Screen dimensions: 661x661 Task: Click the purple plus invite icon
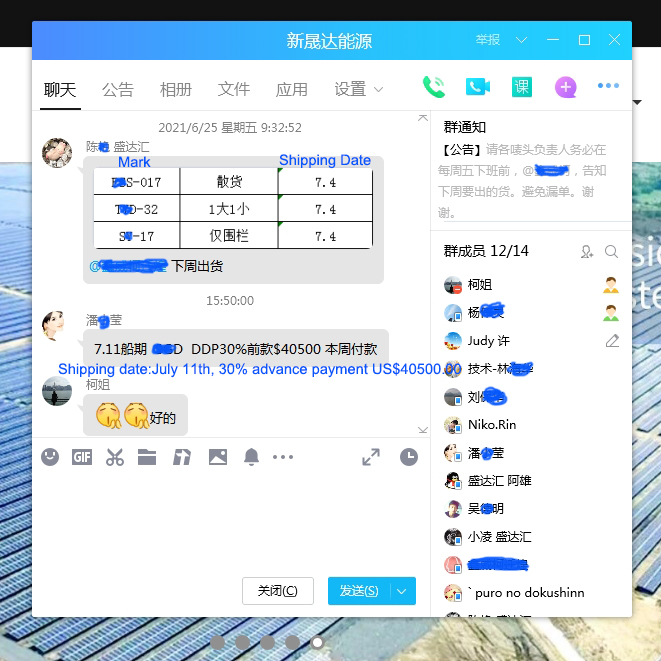click(x=565, y=87)
